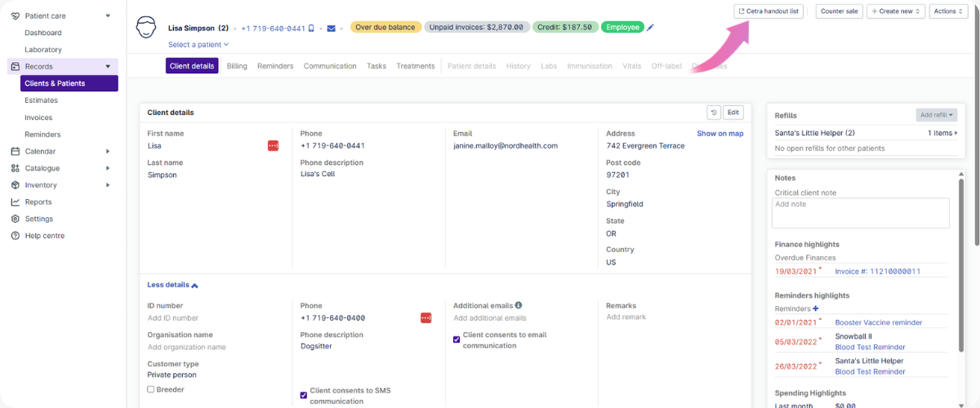Open Invoice #: 11210000011 link
980x408 pixels.
[877, 271]
